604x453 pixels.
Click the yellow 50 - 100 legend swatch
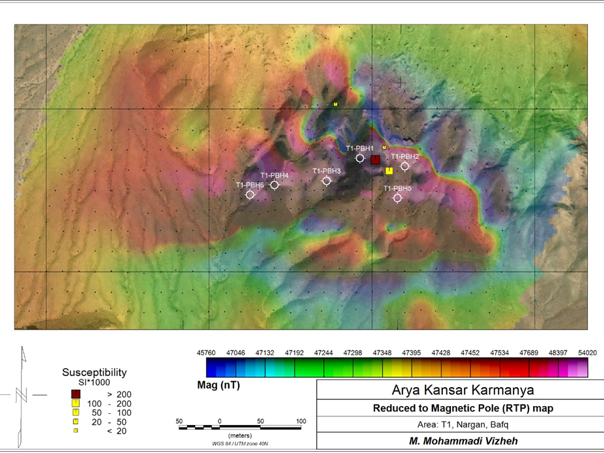[76, 413]
